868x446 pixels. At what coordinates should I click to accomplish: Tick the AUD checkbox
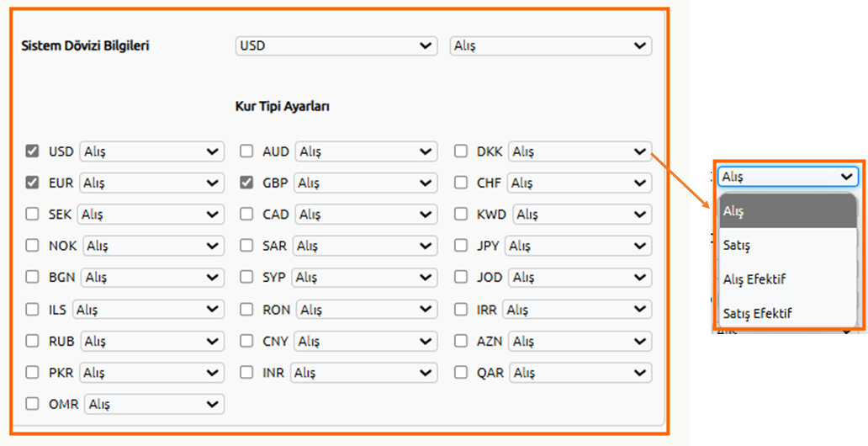[246, 151]
